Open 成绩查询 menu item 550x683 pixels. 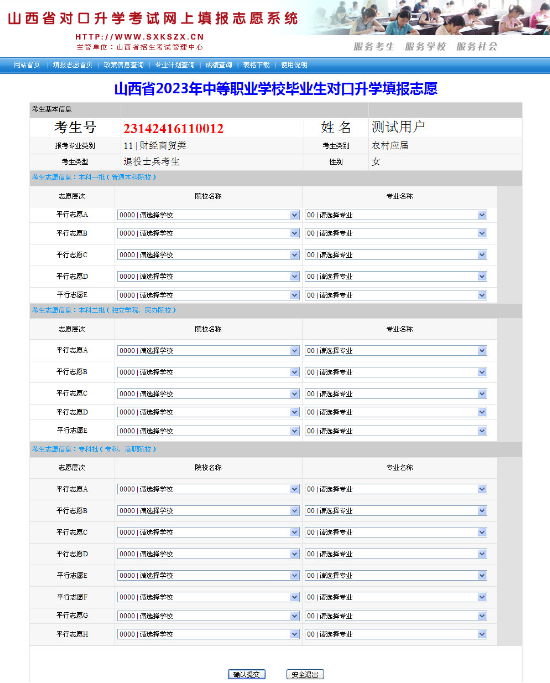point(219,65)
